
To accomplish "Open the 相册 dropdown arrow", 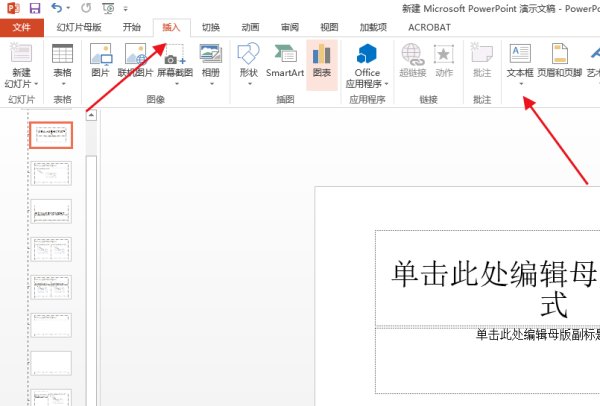I will click(x=212, y=83).
